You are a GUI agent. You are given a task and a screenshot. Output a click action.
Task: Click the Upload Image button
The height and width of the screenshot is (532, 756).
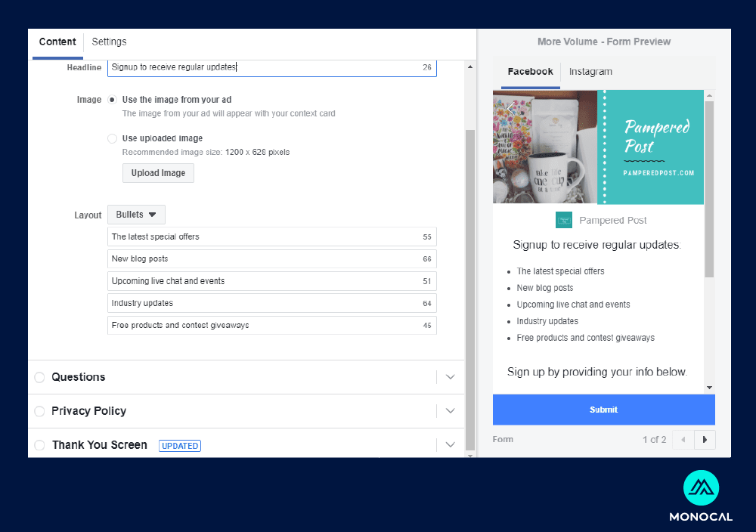click(158, 173)
